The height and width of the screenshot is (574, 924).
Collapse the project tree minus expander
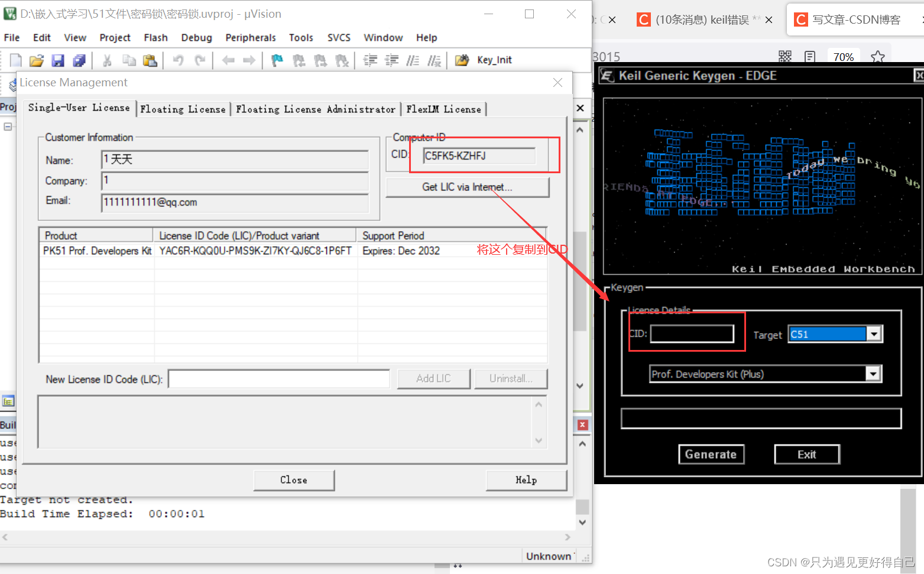click(8, 127)
